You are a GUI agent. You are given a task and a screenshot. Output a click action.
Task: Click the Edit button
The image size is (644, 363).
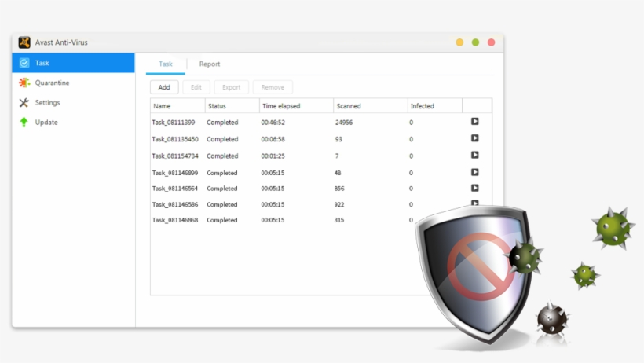click(196, 87)
